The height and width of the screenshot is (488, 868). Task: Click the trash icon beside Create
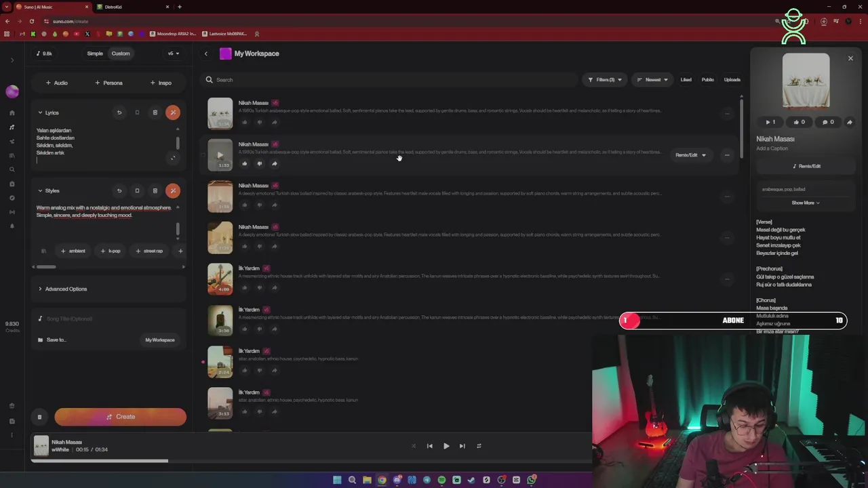tap(39, 417)
